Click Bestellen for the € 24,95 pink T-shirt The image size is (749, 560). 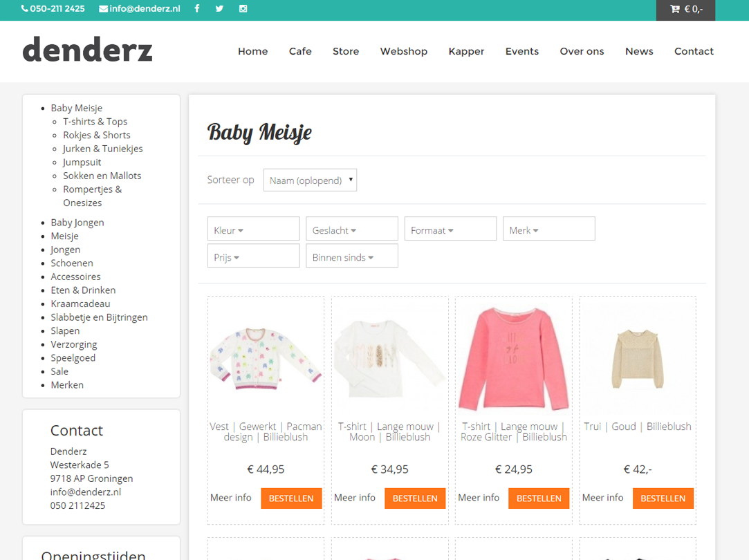pos(539,498)
